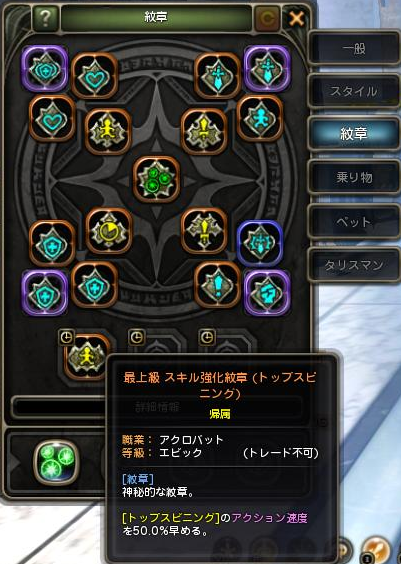Close the 紋章 window with the X
Image resolution: width=401 pixels, height=564 pixels.
[296, 18]
